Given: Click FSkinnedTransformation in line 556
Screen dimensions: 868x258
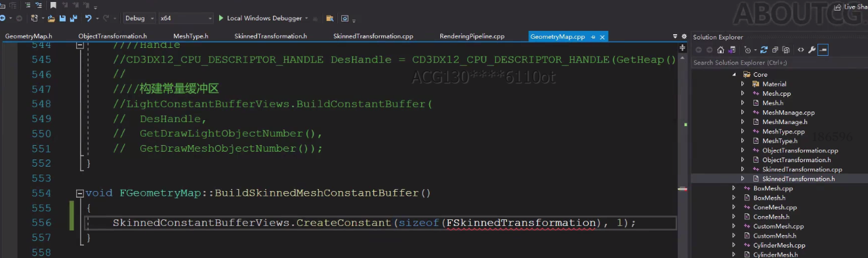Looking at the screenshot, I should (520, 223).
